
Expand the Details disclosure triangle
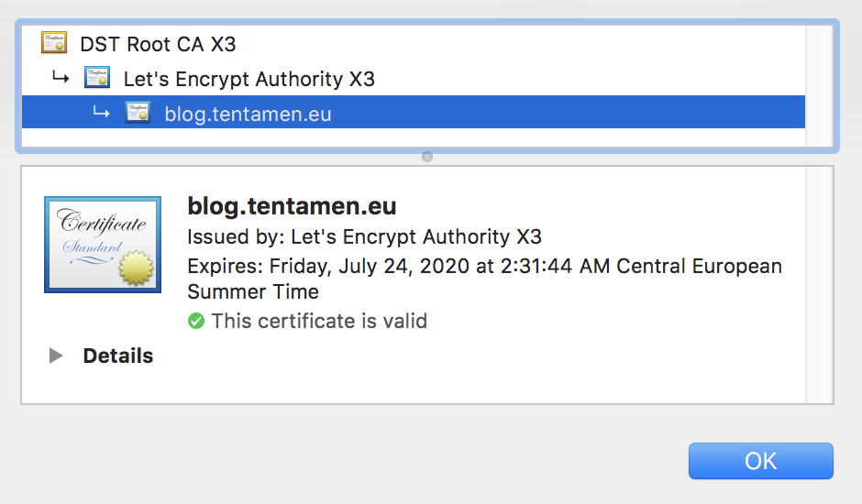point(56,356)
